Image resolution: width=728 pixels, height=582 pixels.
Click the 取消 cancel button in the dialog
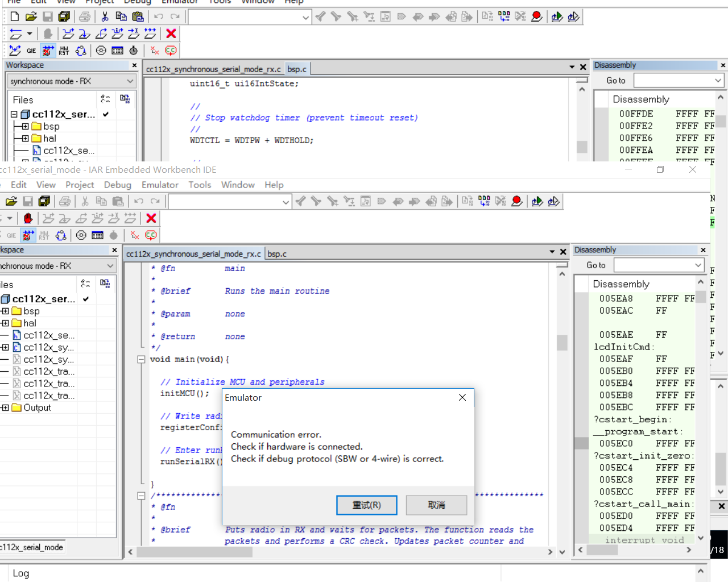pyautogui.click(x=437, y=505)
